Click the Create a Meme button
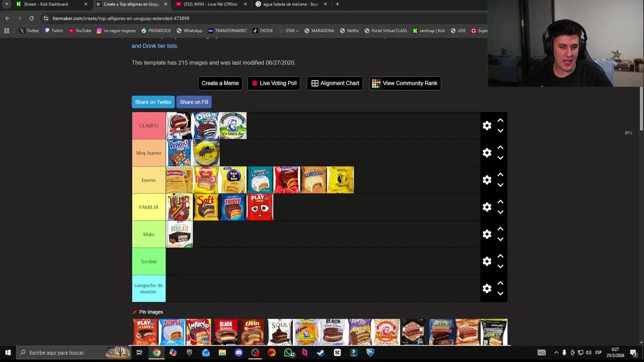 point(220,83)
